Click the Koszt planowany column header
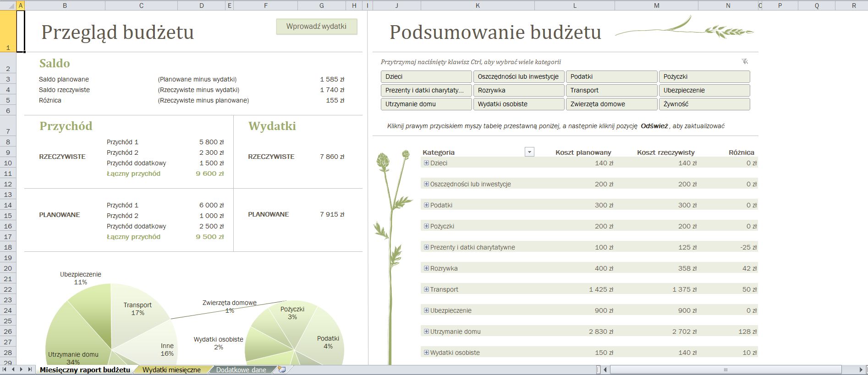 tap(583, 152)
